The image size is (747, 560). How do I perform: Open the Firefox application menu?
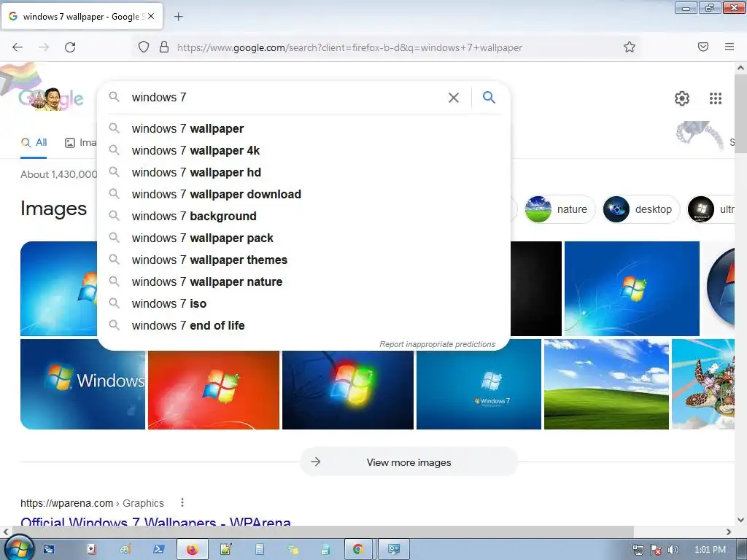pos(729,47)
